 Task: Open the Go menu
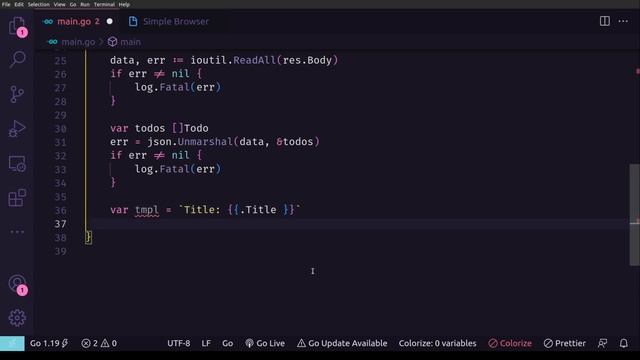73,4
